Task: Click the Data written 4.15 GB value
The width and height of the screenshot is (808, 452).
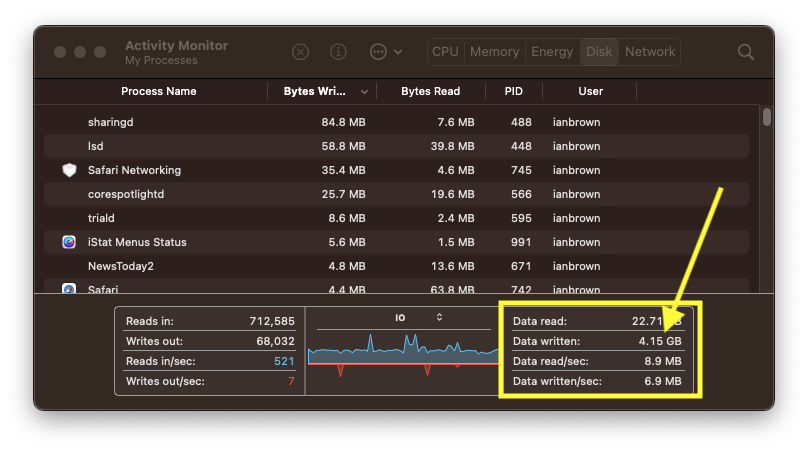Action: tap(660, 341)
